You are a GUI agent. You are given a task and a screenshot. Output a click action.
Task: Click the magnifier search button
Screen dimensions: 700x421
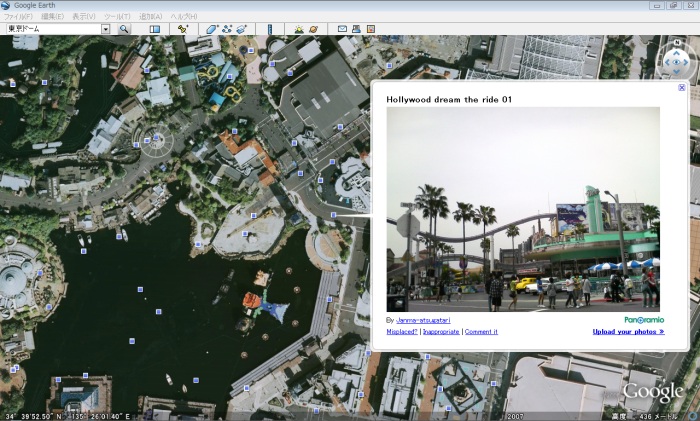point(124,29)
